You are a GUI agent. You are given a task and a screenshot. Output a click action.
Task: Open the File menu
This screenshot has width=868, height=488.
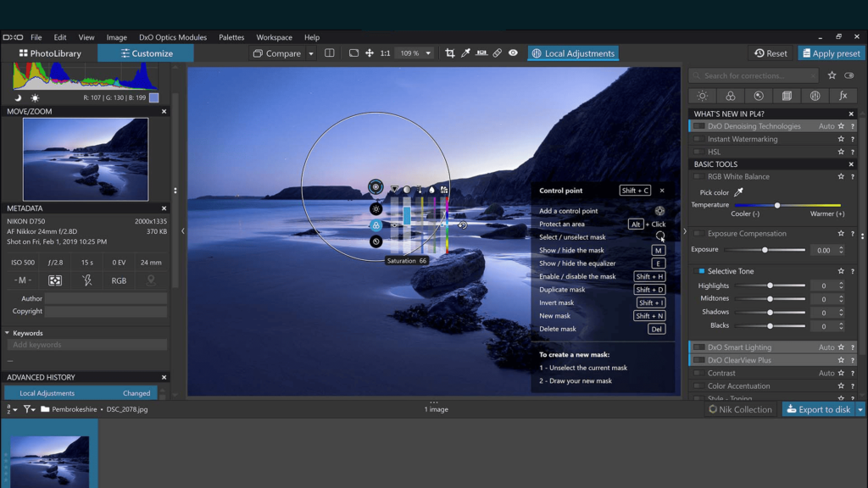(x=36, y=37)
